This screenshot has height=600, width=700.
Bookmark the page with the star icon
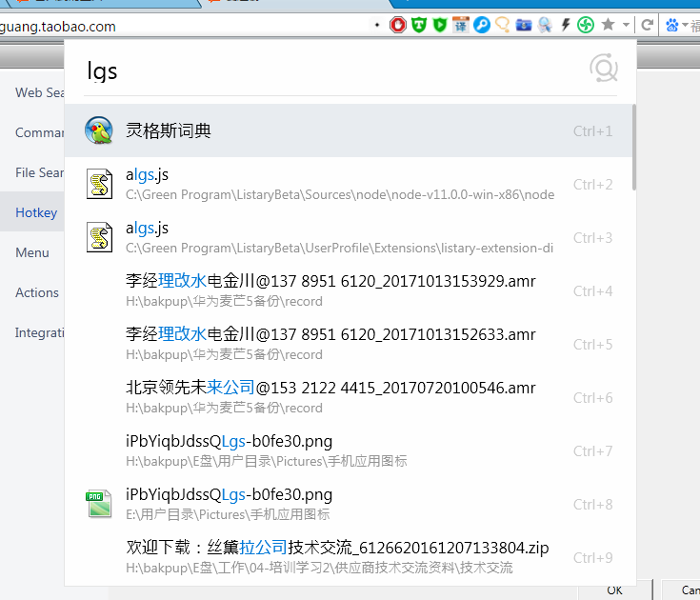pos(608,24)
